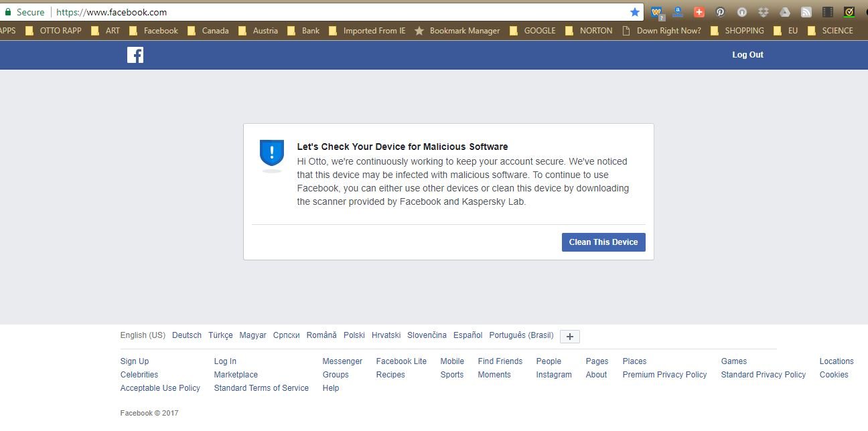Open the Google Drive extension
868x431 pixels.
(785, 12)
